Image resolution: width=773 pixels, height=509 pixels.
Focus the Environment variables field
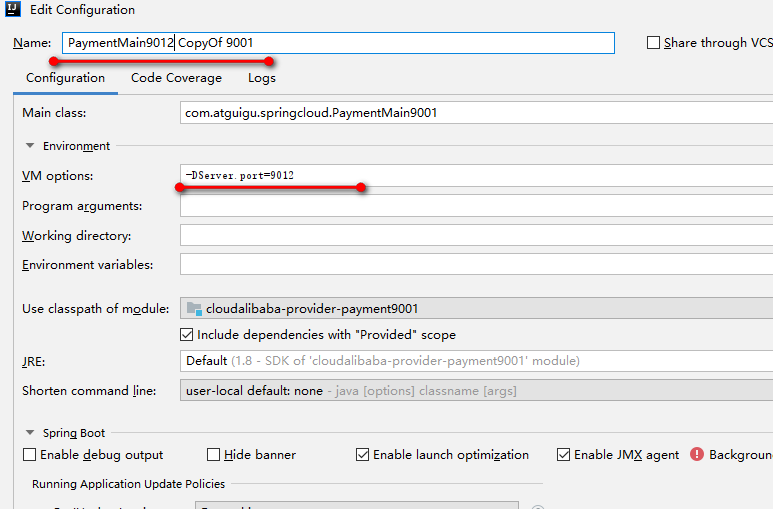[476, 264]
